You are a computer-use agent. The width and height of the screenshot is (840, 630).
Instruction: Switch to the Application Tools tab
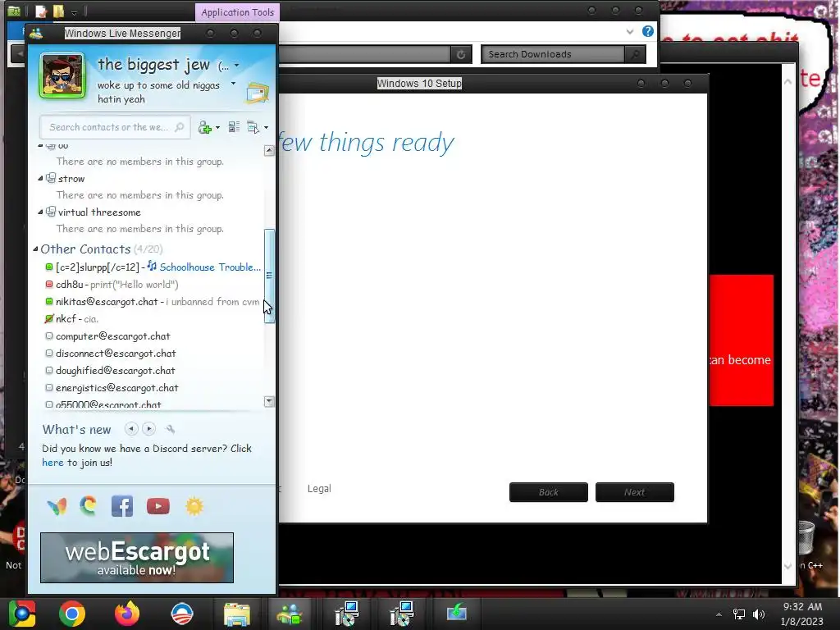pyautogui.click(x=237, y=11)
